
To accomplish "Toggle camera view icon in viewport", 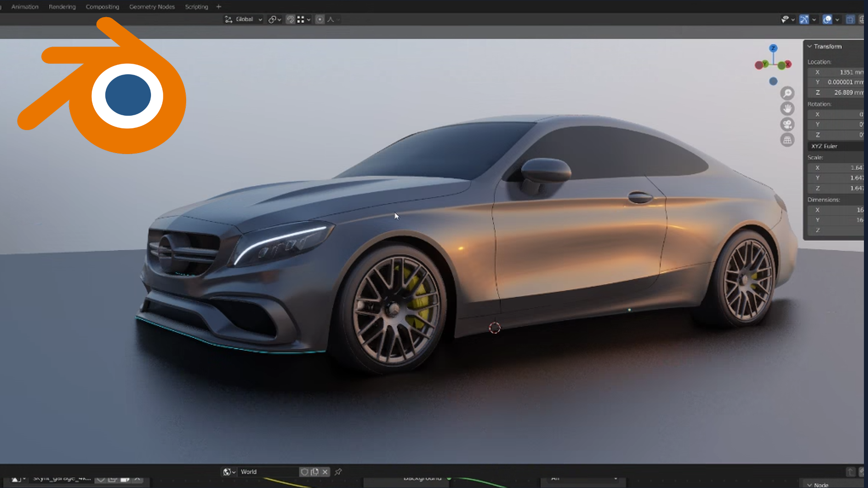I will [x=787, y=124].
